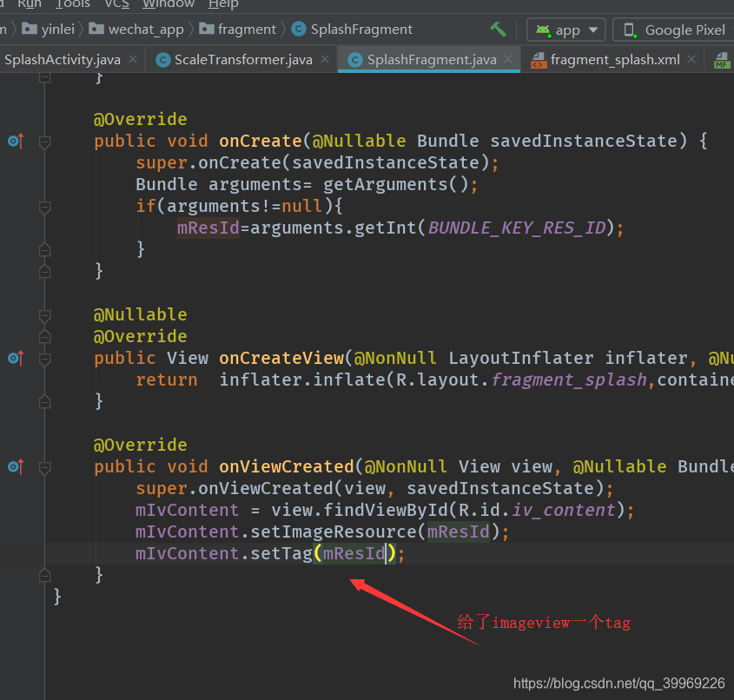Click the override gutter icon beside onViewCreated
Viewport: 734px width, 700px height.
pos(12,466)
